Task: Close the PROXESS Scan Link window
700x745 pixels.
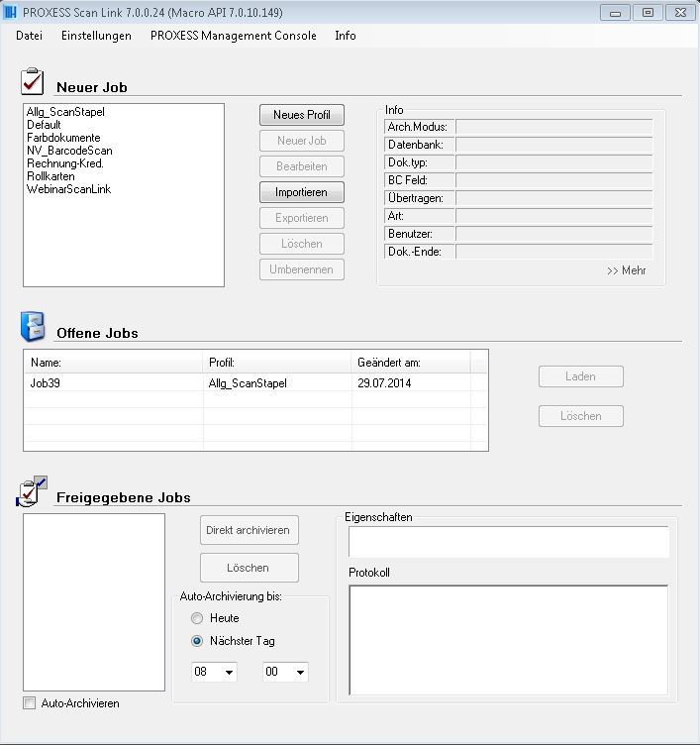Action: click(x=680, y=13)
